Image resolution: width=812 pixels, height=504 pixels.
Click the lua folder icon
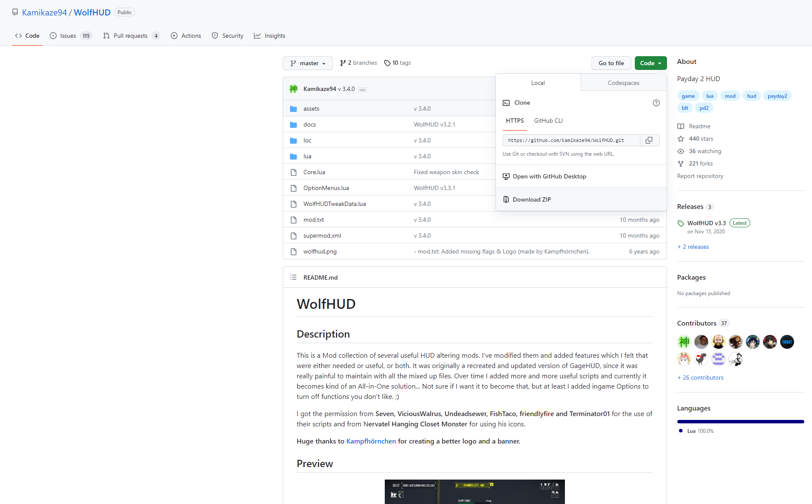[x=293, y=157]
